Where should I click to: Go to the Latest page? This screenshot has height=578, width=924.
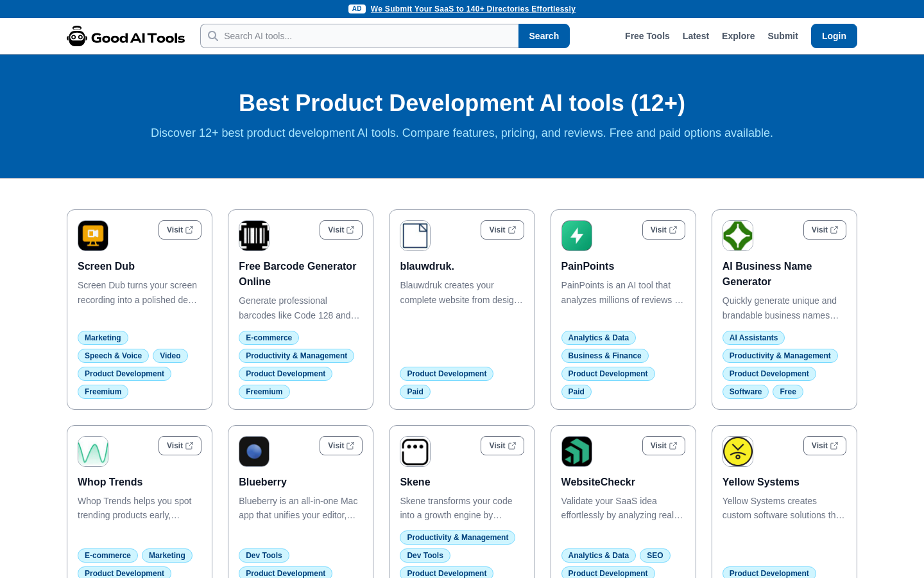(696, 36)
